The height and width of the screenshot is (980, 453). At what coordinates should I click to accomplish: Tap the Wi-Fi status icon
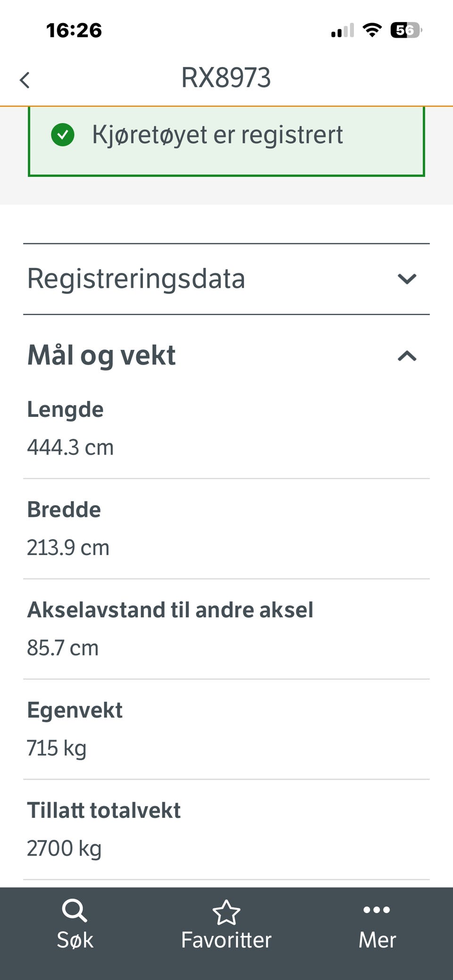[372, 31]
